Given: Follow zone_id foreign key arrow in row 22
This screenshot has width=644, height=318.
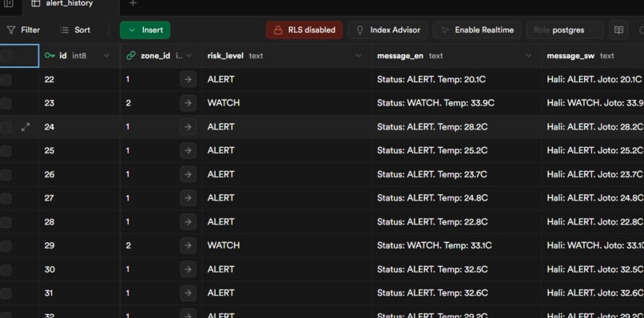Looking at the screenshot, I should 188,79.
